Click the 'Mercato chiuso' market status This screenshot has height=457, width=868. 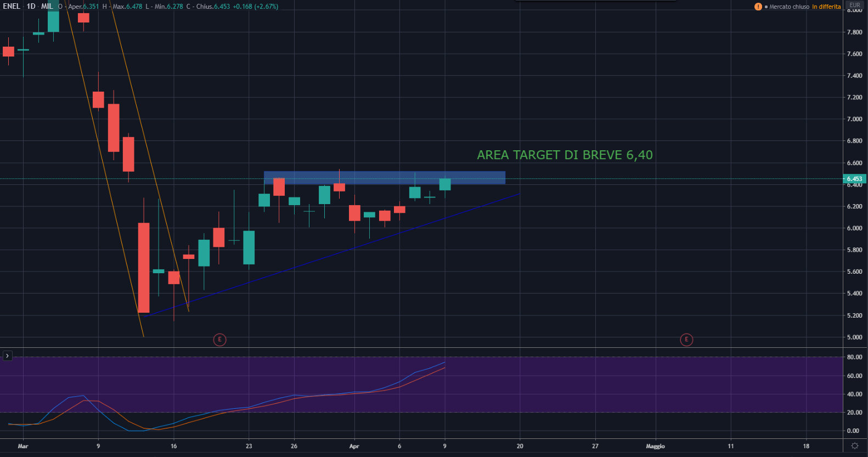point(789,7)
